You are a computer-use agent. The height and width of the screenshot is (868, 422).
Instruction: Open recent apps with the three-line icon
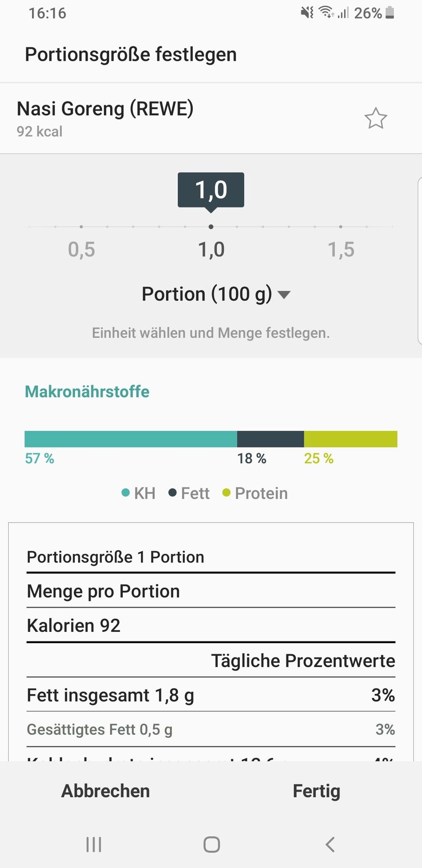coord(94,845)
